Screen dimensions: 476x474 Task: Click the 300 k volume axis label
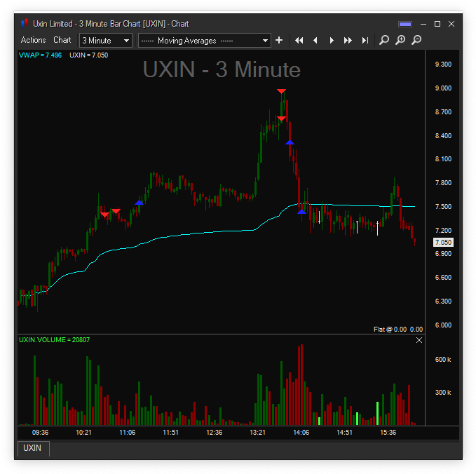point(443,393)
